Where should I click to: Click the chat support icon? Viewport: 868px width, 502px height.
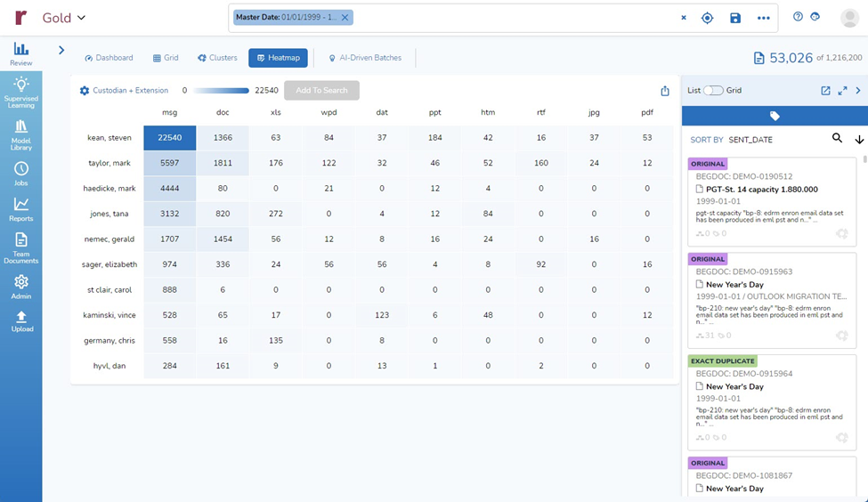point(815,17)
